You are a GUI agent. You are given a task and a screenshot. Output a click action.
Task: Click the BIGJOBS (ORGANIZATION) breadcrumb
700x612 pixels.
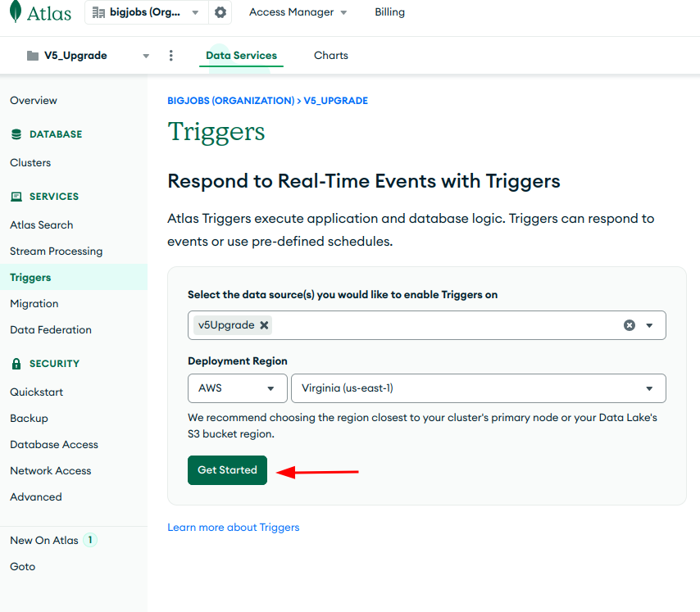point(230,101)
